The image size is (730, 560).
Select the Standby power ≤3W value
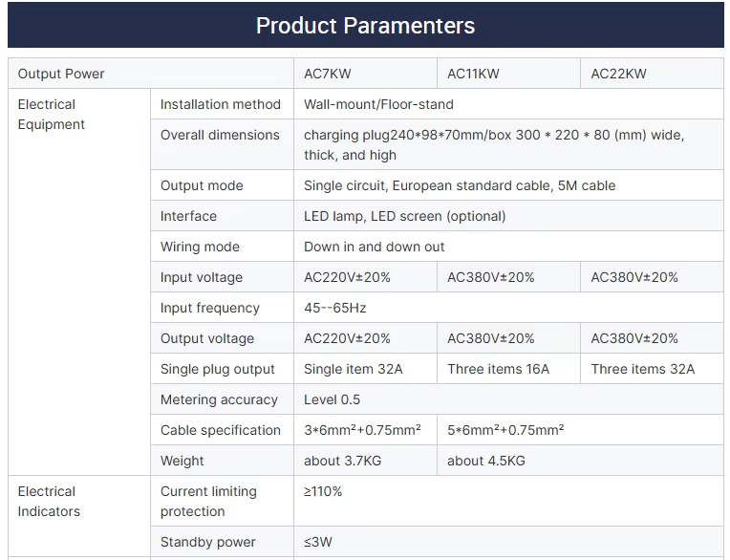pyautogui.click(x=319, y=542)
